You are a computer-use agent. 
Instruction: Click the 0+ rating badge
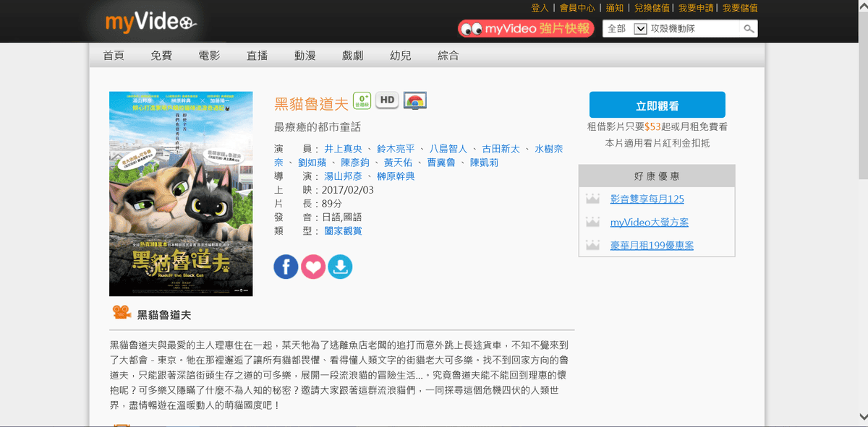coord(362,100)
